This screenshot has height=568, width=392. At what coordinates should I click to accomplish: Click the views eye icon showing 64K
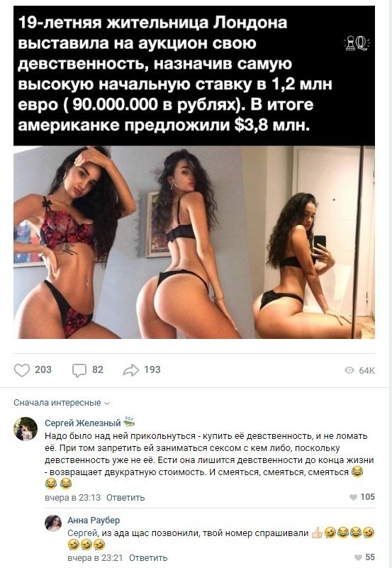pos(349,370)
